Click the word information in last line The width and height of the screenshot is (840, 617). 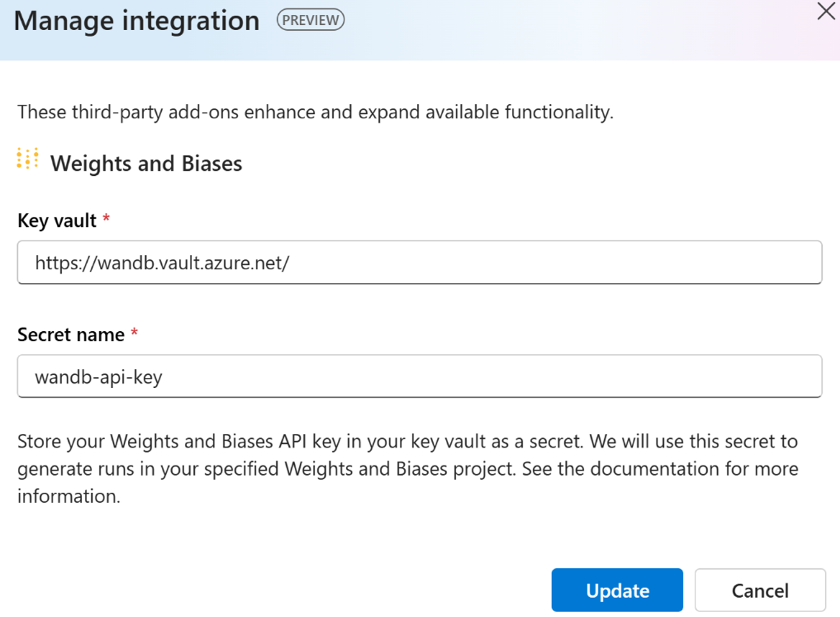point(67,496)
